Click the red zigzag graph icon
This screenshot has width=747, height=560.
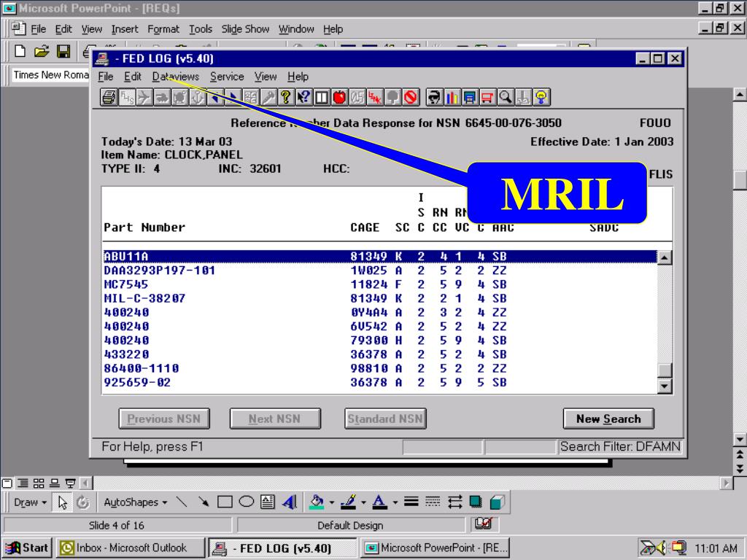374,97
